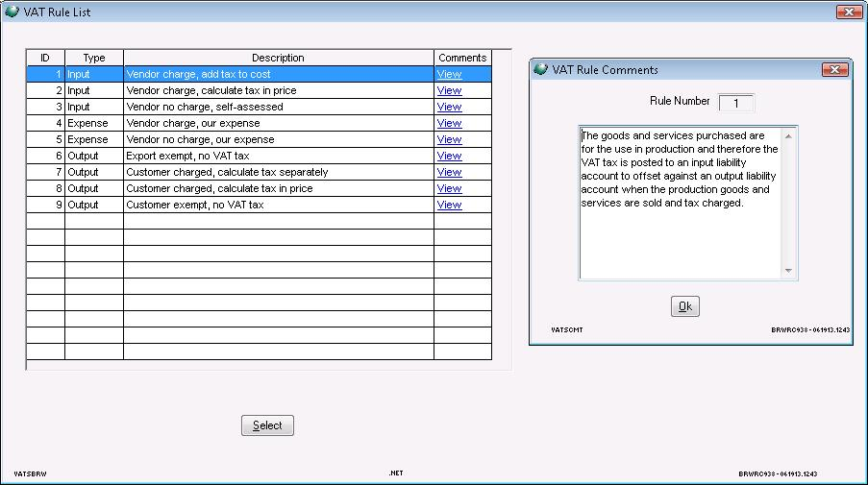This screenshot has height=485, width=868.
Task: Select row 'Vendor no charge, our expense'
Action: tap(260, 139)
